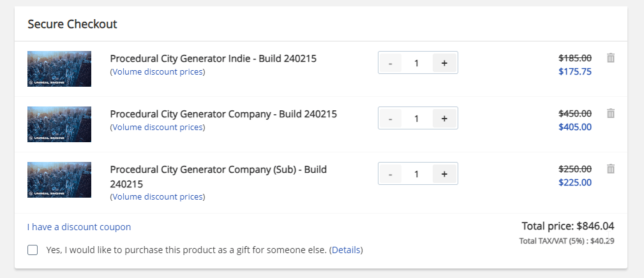The width and height of the screenshot is (644, 278).
Task: Show Volume discount prices for Company build
Action: pos(158,128)
